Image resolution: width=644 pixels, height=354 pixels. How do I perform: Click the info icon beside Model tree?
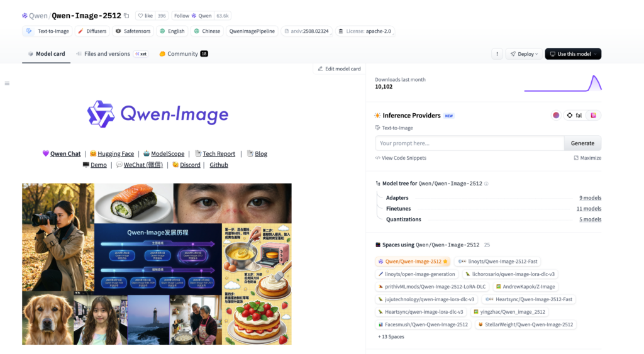click(x=486, y=184)
